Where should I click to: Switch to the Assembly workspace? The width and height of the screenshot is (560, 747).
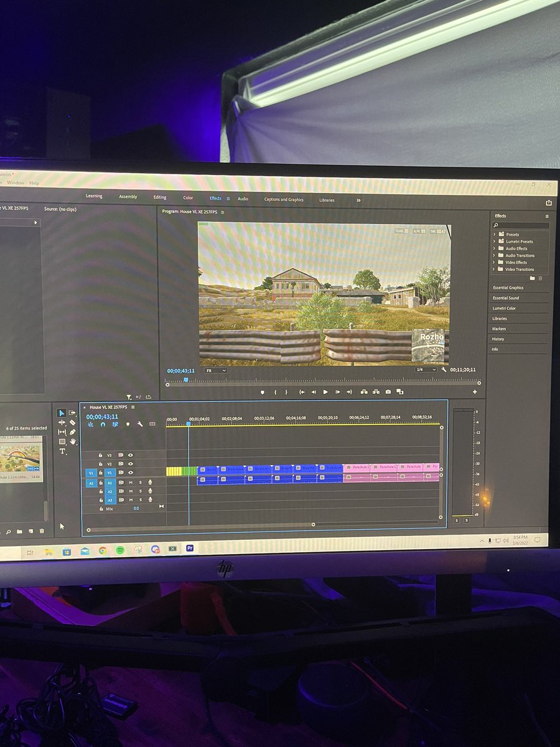[x=128, y=197]
